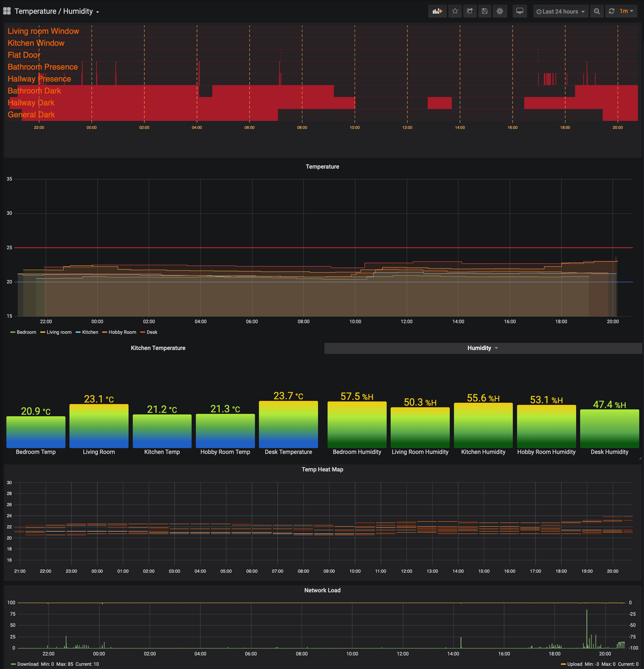This screenshot has height=669, width=644.
Task: Select the Hobby Room Humidity bar
Action: [546, 427]
